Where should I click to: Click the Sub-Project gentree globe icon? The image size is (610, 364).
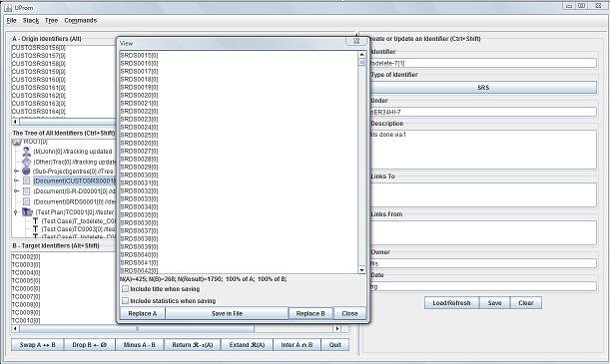26,171
